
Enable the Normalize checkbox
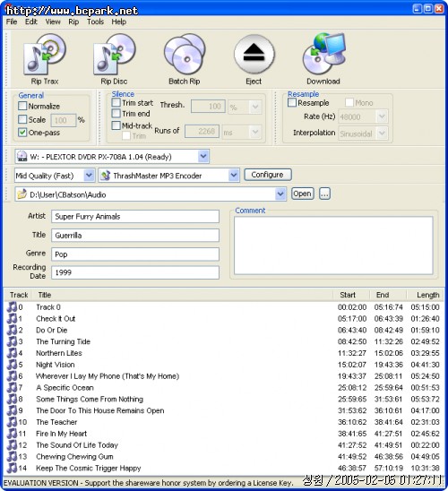22,106
